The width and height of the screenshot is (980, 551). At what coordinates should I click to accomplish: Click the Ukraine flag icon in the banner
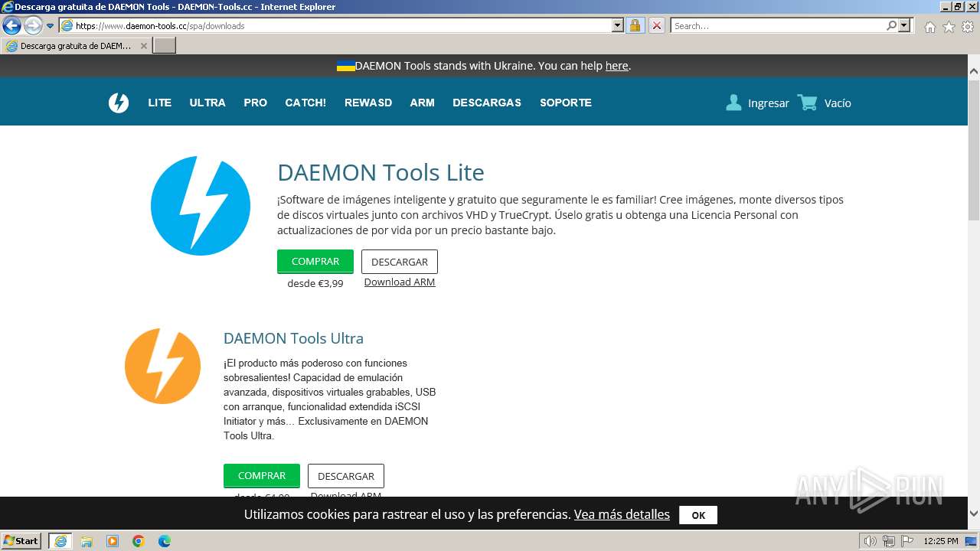tap(345, 66)
